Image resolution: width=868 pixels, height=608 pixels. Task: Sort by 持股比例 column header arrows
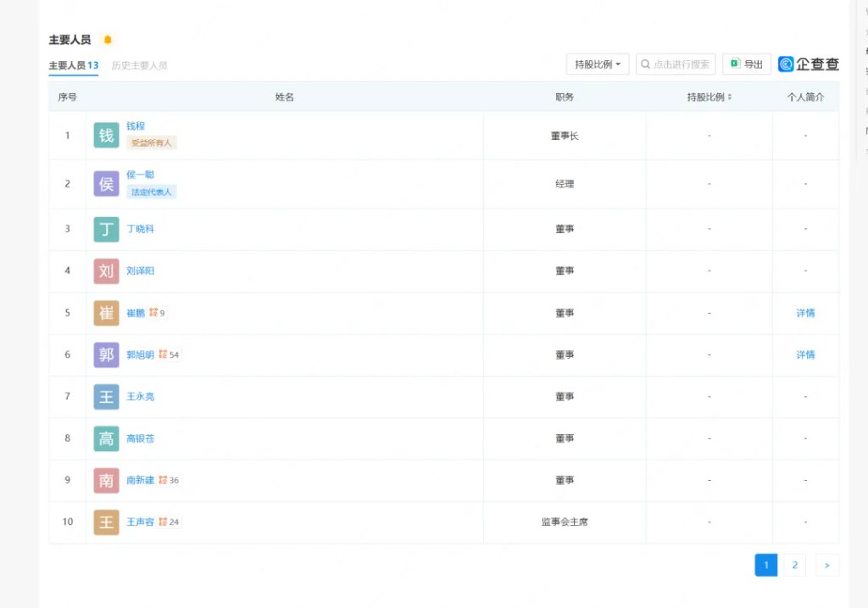point(730,98)
